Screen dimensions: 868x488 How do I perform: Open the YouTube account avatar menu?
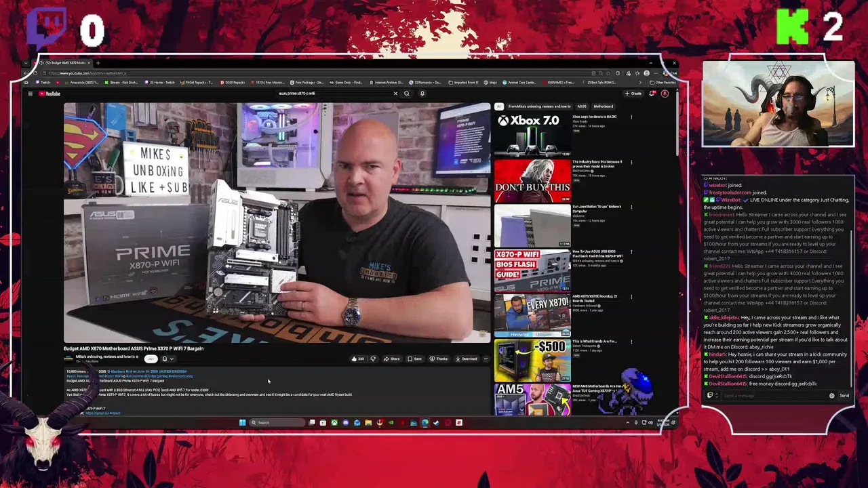pos(665,94)
